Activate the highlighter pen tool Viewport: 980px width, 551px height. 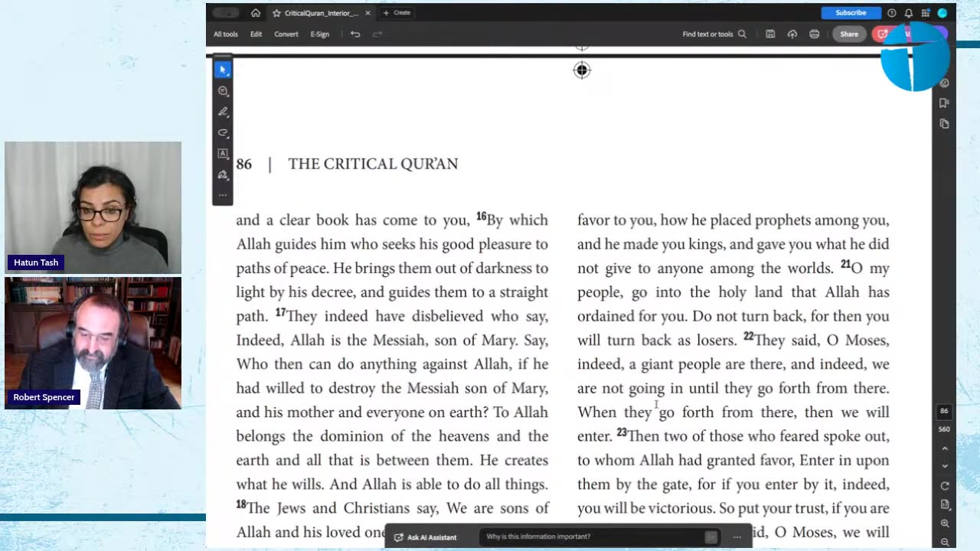[223, 112]
